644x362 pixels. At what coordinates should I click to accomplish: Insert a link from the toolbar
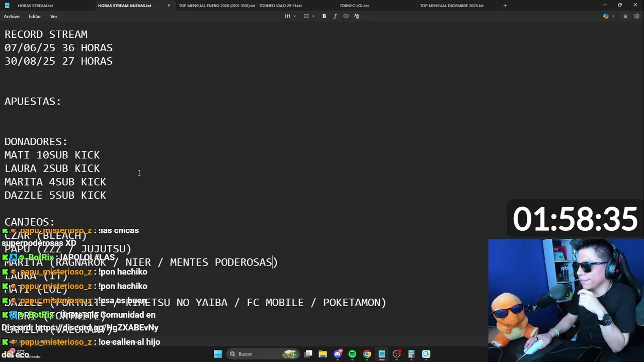346,16
